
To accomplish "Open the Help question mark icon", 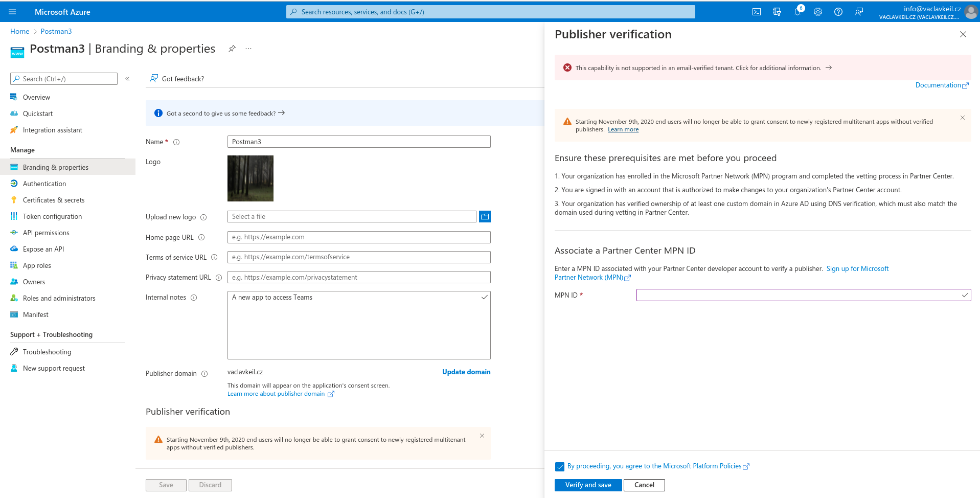I will pos(838,12).
